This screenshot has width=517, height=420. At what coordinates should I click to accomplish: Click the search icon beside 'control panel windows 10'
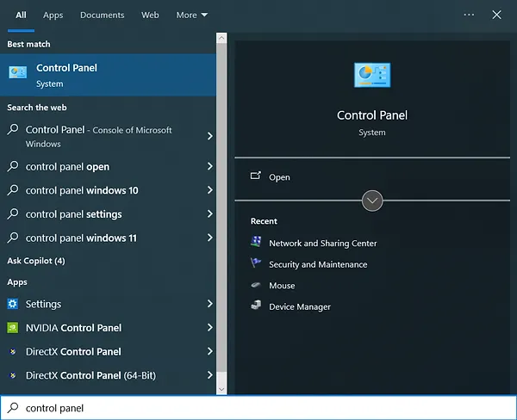[x=13, y=189]
